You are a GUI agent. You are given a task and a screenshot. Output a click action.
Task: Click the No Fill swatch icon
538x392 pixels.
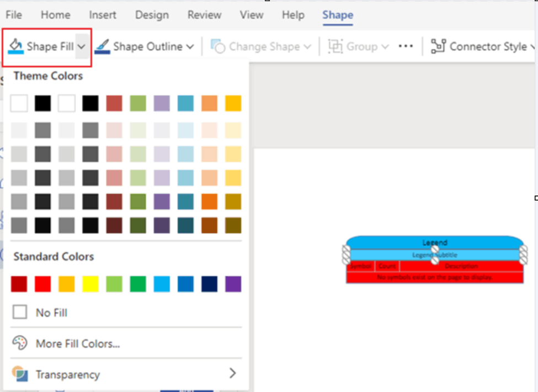[20, 312]
